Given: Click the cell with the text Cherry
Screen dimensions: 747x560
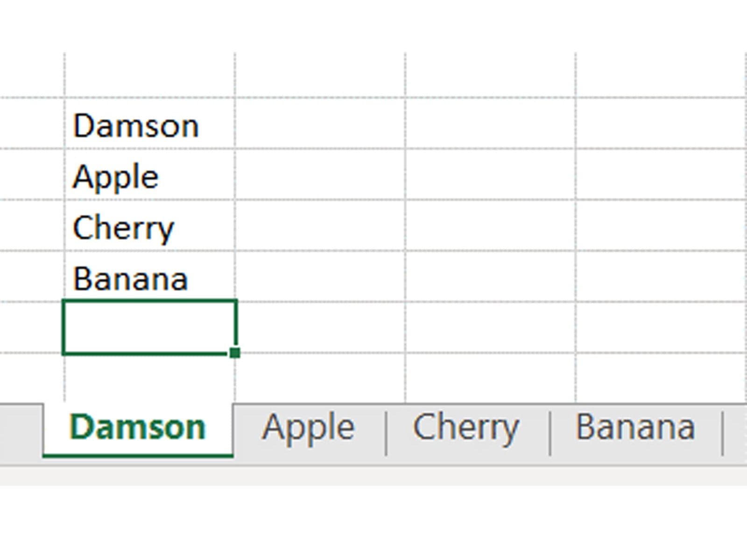Looking at the screenshot, I should (149, 226).
